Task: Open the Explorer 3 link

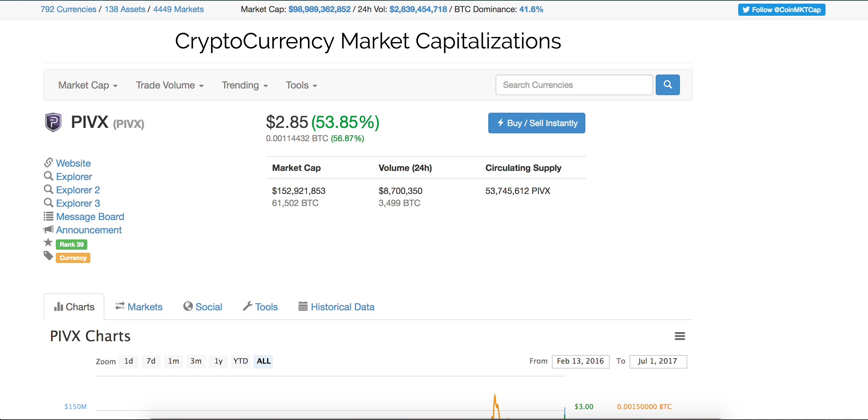Action: point(78,203)
